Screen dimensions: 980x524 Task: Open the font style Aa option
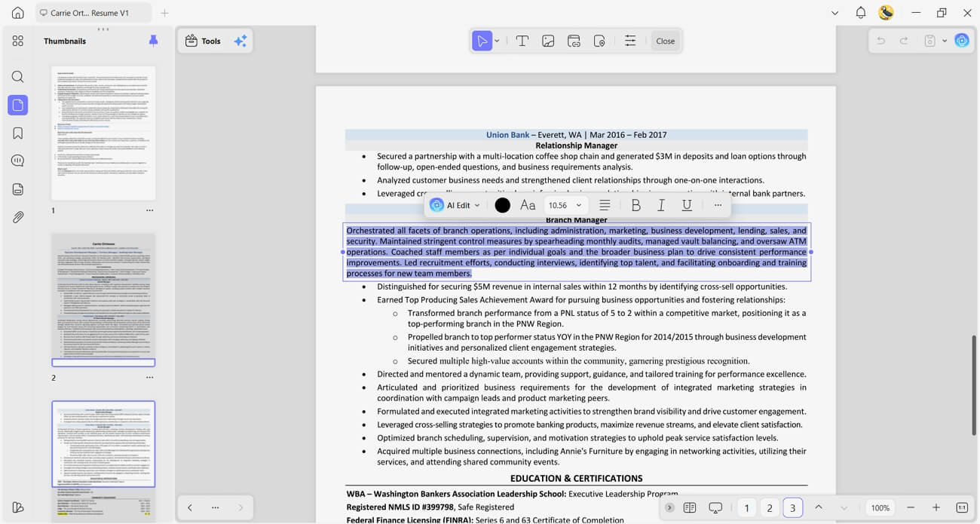coord(528,205)
